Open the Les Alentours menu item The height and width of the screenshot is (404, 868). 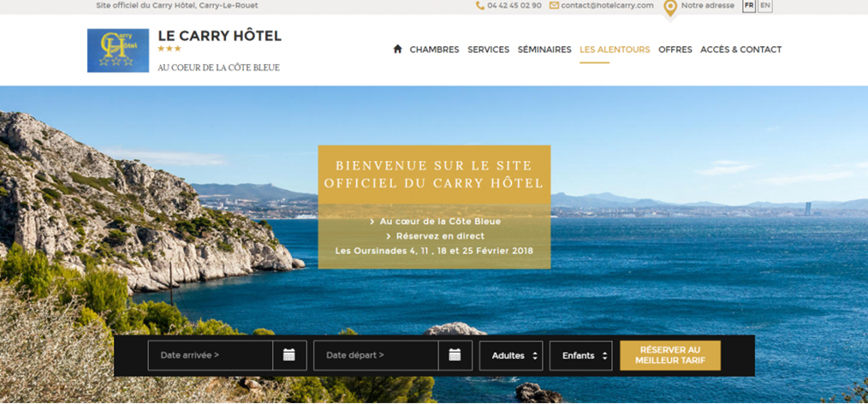(x=615, y=50)
